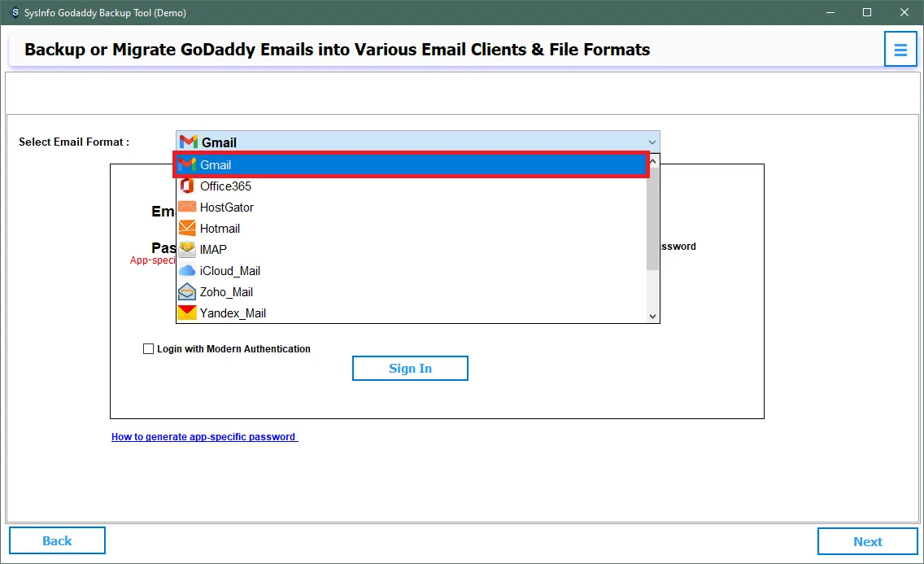
Task: Click the SysInfo app icon in the title bar
Action: [x=15, y=12]
